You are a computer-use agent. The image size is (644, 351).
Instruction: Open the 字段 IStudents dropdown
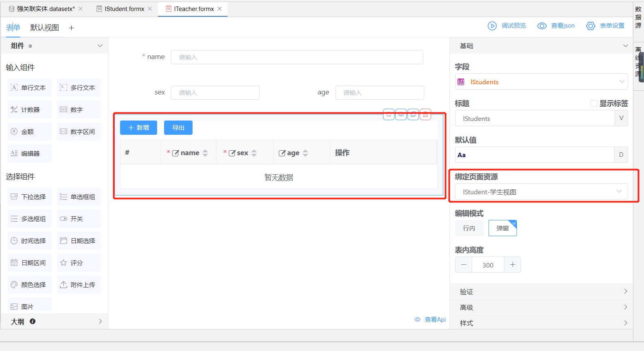click(x=541, y=82)
